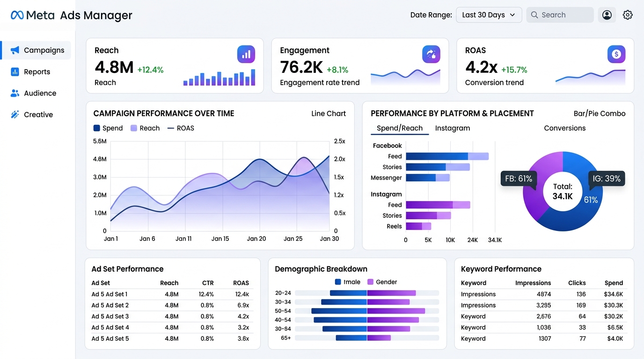Focus the Search input field
This screenshot has width=644, height=359.
click(x=560, y=15)
